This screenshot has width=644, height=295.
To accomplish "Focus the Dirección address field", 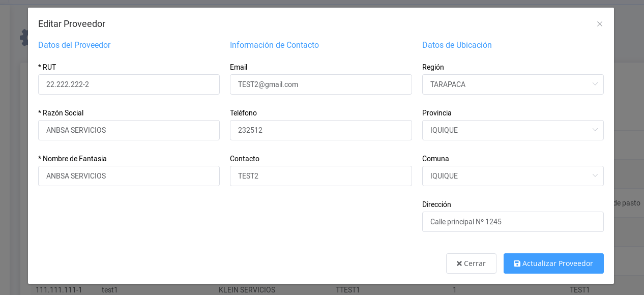I will tap(513, 222).
